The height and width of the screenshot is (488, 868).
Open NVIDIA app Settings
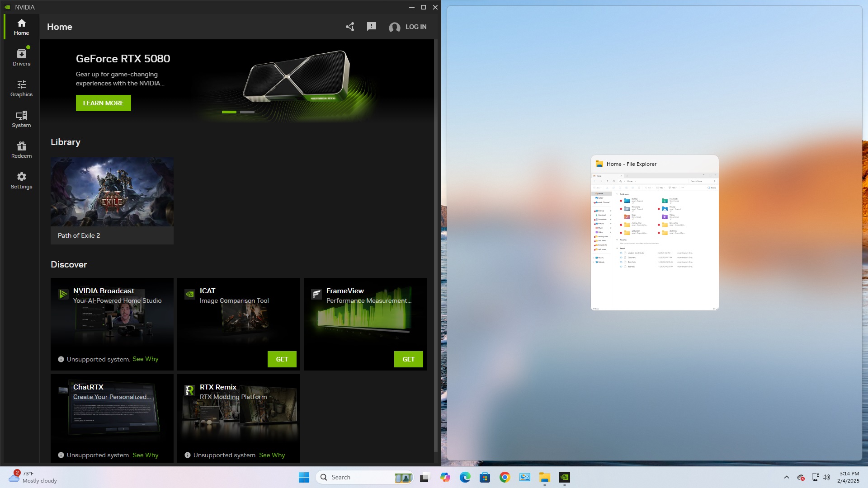[x=21, y=180]
